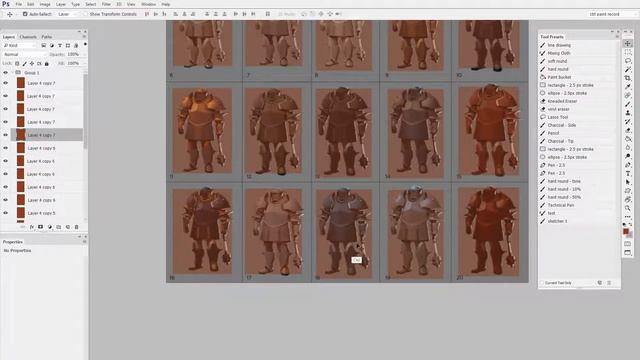Select the Zoom tool
The width and height of the screenshot is (640, 360).
(x=627, y=208)
